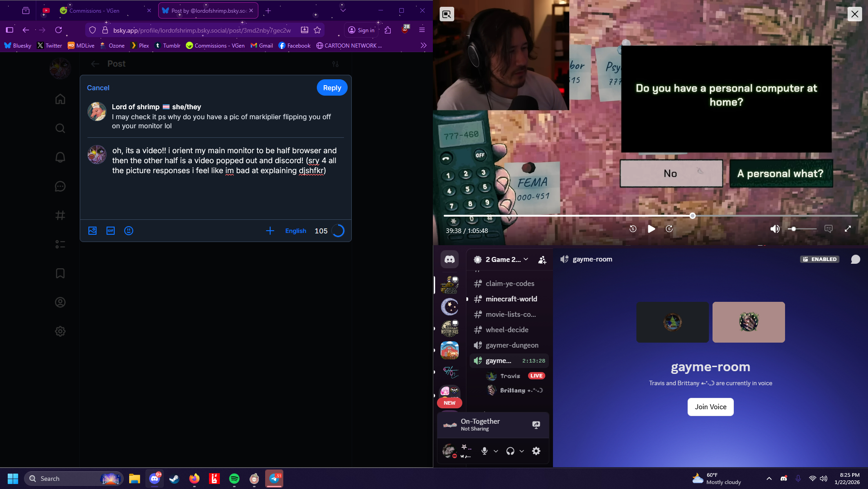This screenshot has width=868, height=489.
Task: Click the Reply button to post
Action: click(x=332, y=88)
